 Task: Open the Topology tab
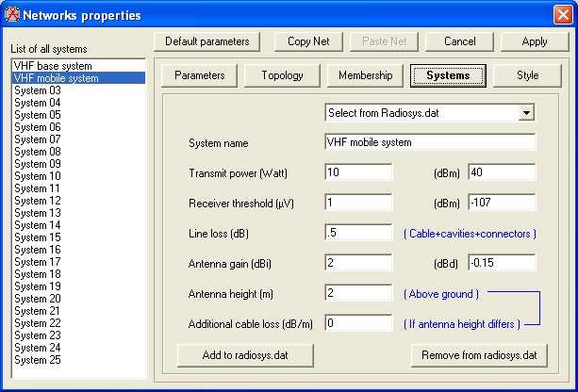pyautogui.click(x=282, y=75)
